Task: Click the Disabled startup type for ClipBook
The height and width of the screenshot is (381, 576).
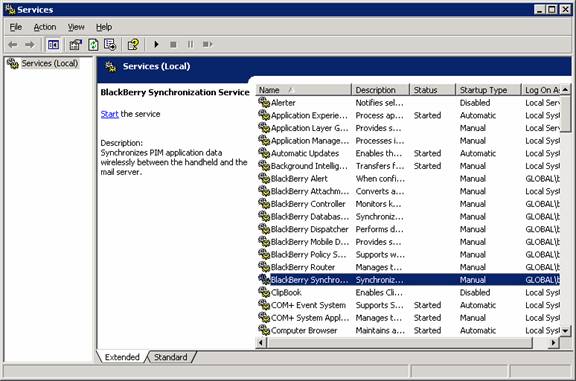Action: (475, 292)
